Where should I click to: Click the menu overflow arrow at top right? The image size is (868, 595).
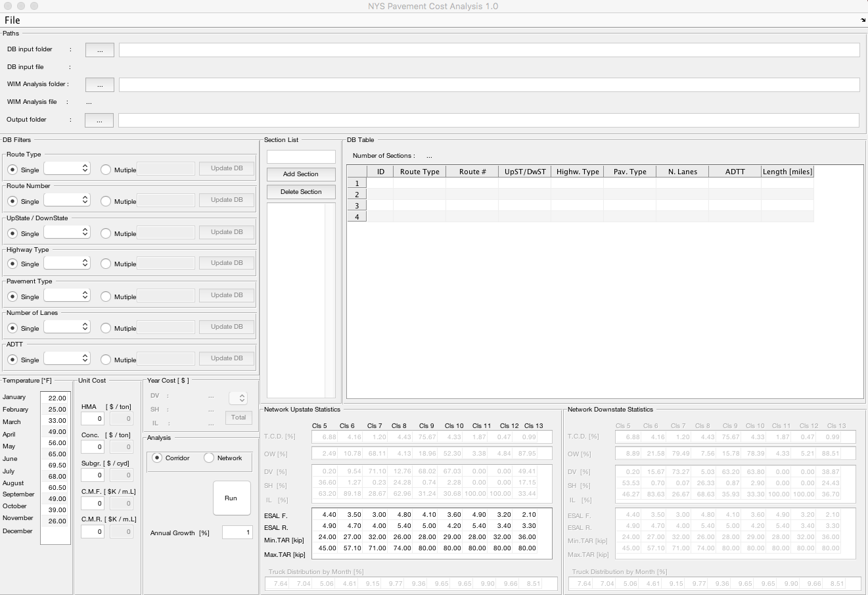(x=863, y=20)
